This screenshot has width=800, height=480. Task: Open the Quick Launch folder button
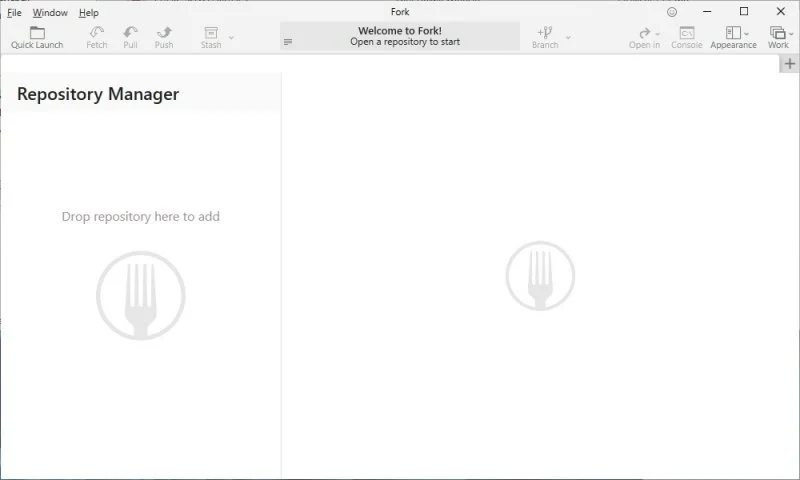(x=37, y=37)
